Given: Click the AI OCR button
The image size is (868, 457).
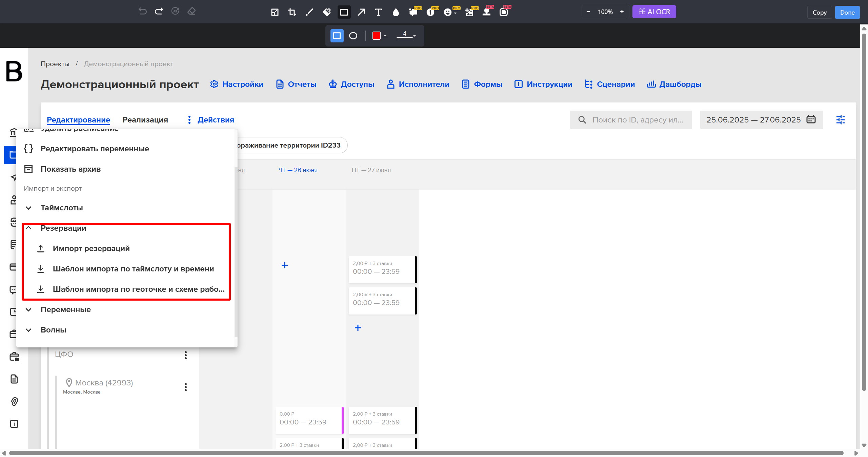Looking at the screenshot, I should pos(654,12).
